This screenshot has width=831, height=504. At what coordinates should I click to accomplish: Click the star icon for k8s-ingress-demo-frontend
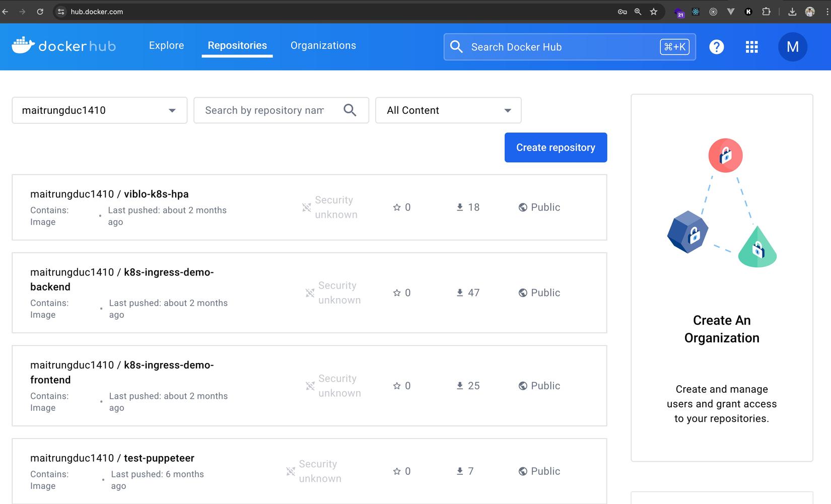point(397,386)
